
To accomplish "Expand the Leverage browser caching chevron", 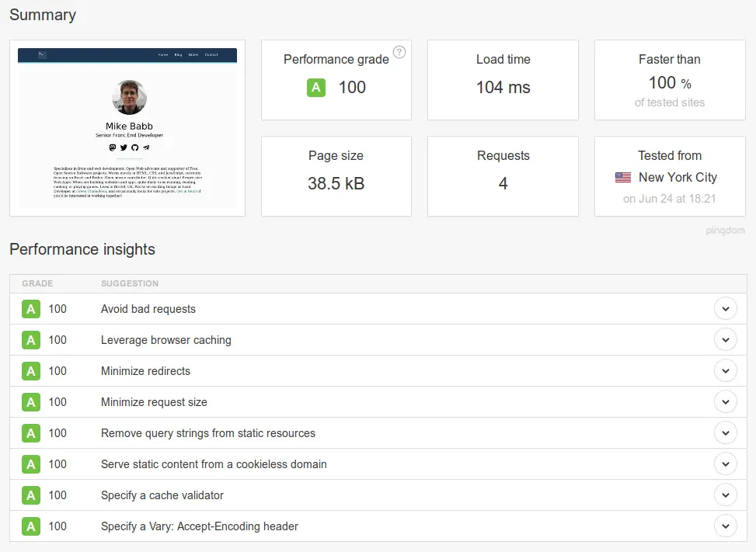I will point(725,340).
